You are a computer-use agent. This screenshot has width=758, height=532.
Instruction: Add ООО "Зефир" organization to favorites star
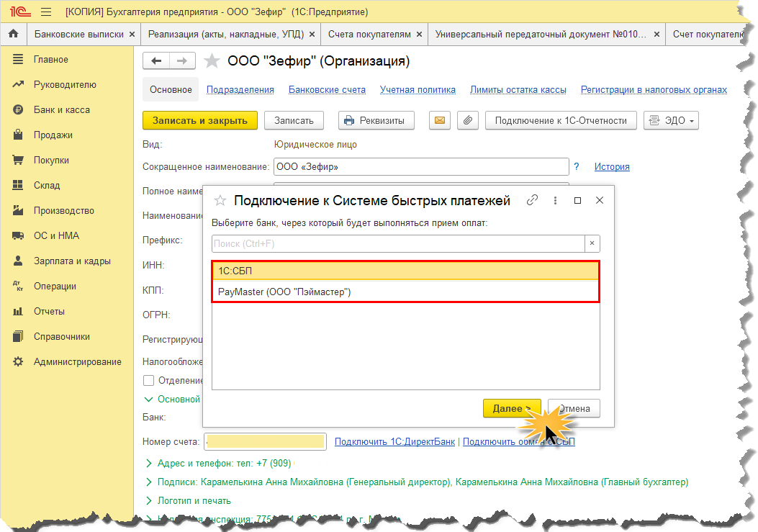211,61
